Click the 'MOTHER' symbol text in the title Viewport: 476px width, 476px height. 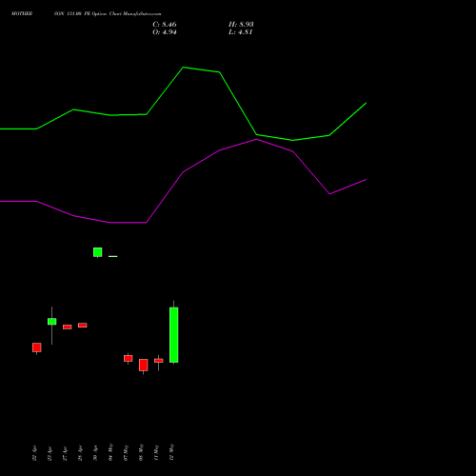(x=22, y=14)
